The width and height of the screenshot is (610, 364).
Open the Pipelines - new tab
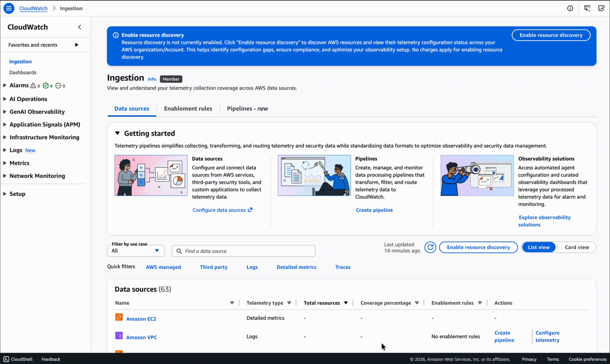tap(247, 109)
